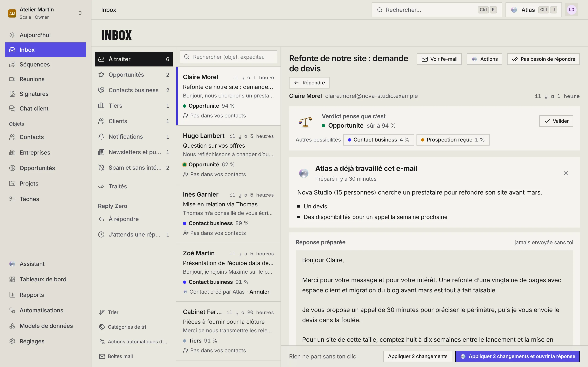Open Automatisations page
Viewport: 588px width, 367px height.
(46, 310)
